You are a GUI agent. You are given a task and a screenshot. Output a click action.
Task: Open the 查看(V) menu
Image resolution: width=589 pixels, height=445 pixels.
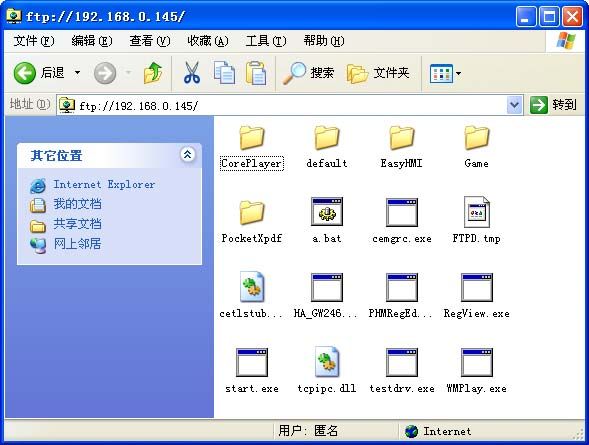[x=150, y=41]
